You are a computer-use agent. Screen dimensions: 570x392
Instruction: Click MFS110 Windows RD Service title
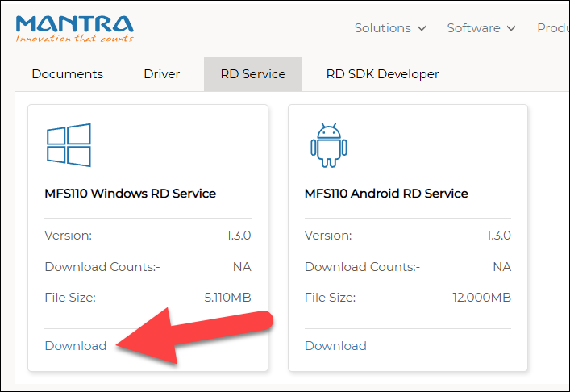click(130, 194)
